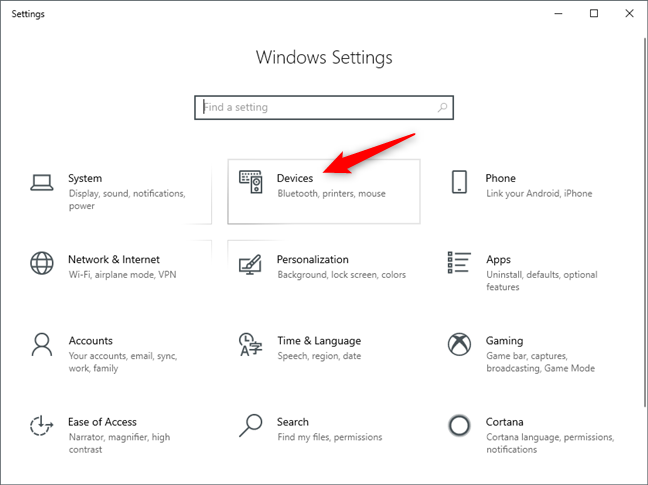
Task: Click 'Wi-Fi, airplane mode, VPN' text
Action: (122, 275)
